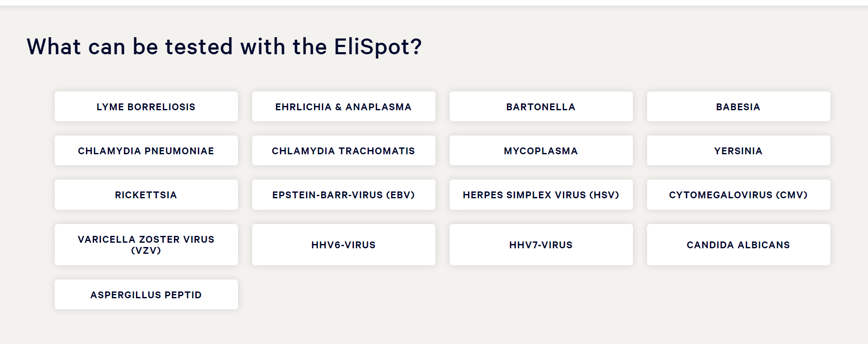The height and width of the screenshot is (344, 868).
Task: Select Cytomegalovirus (CMV) button
Action: click(739, 194)
